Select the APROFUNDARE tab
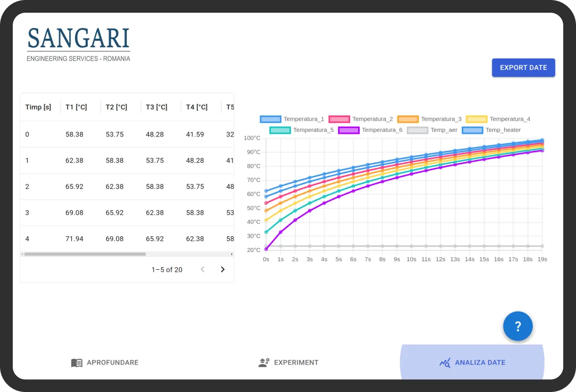This screenshot has width=576, height=392. click(104, 362)
